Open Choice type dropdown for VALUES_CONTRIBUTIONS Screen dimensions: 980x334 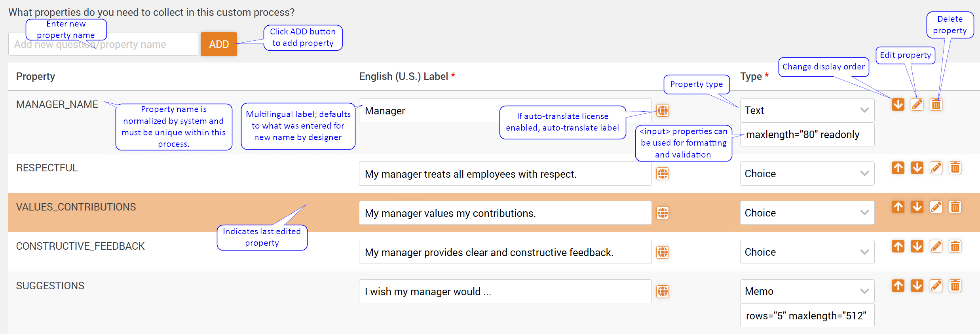[x=807, y=213]
